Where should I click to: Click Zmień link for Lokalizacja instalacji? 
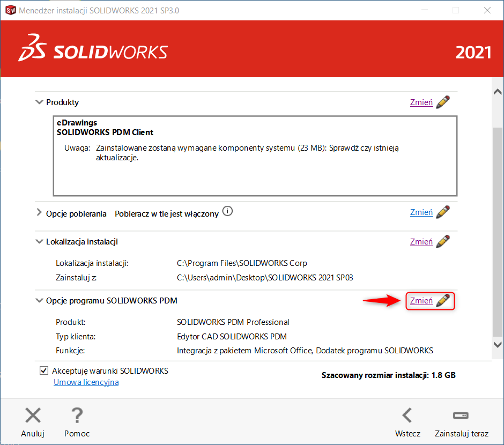pos(421,242)
